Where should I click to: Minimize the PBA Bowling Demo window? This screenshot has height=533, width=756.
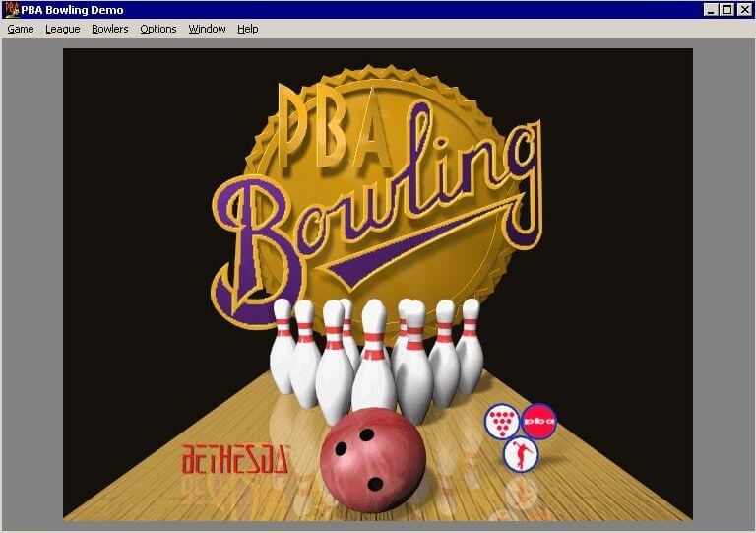click(710, 10)
